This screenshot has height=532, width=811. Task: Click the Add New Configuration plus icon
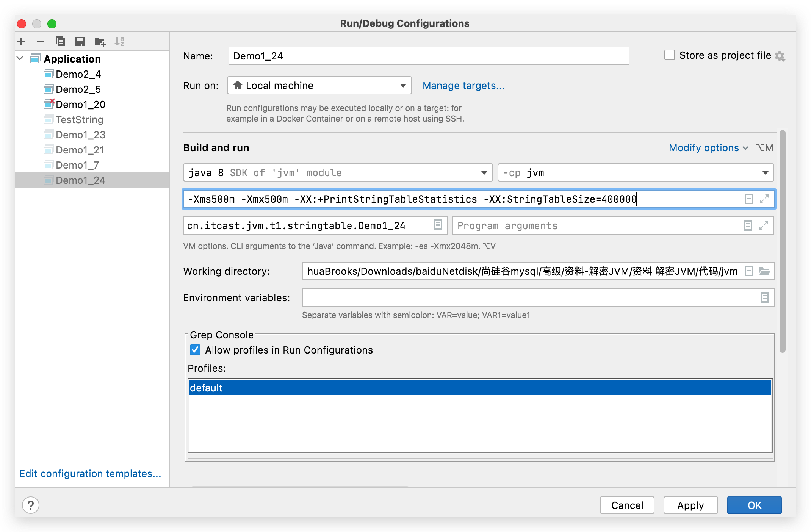pyautogui.click(x=21, y=41)
